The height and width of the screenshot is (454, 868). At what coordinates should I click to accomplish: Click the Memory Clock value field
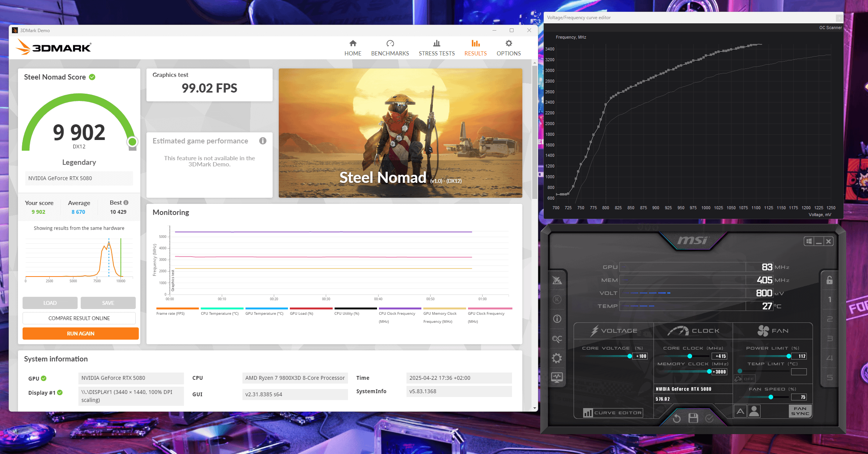click(719, 372)
